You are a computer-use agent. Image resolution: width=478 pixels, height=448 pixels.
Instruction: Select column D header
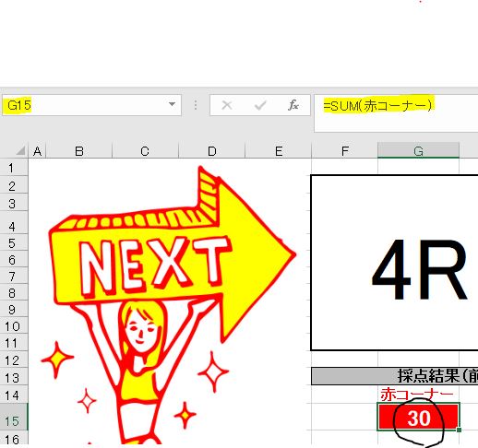point(211,151)
